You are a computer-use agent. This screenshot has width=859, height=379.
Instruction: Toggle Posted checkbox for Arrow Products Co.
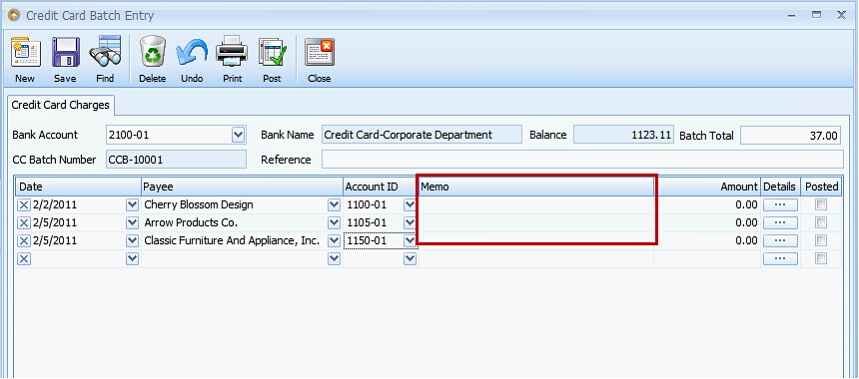pyautogui.click(x=821, y=223)
